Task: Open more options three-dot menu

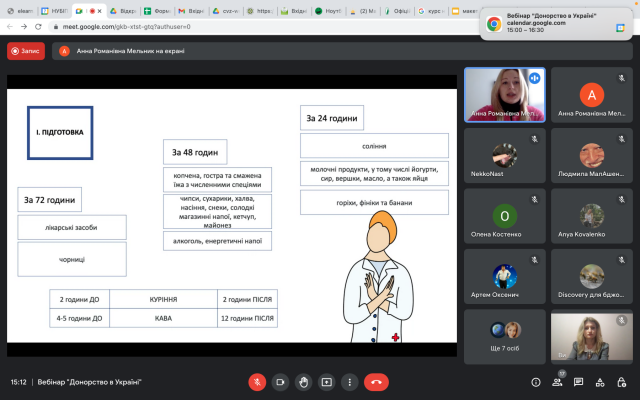Action: click(349, 381)
